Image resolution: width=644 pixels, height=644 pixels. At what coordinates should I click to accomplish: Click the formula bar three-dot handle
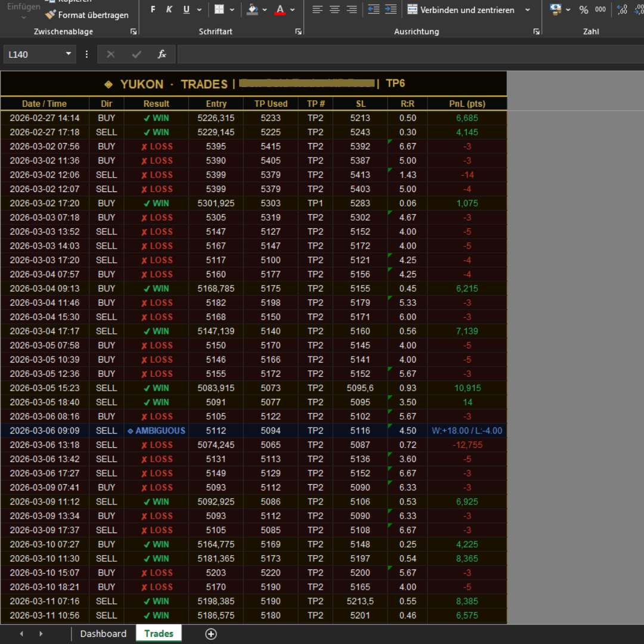[x=86, y=54]
